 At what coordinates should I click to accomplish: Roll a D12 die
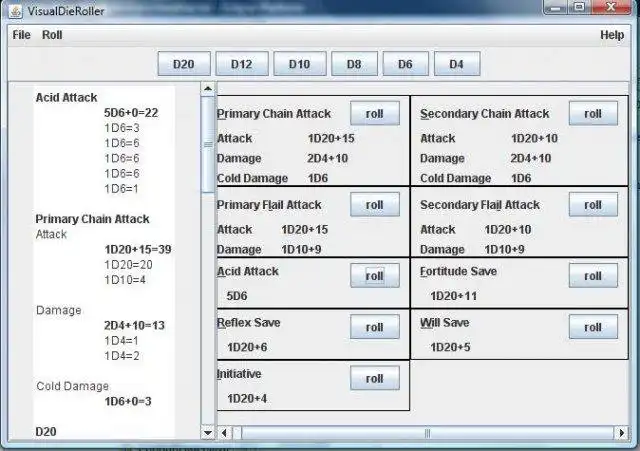(x=242, y=64)
